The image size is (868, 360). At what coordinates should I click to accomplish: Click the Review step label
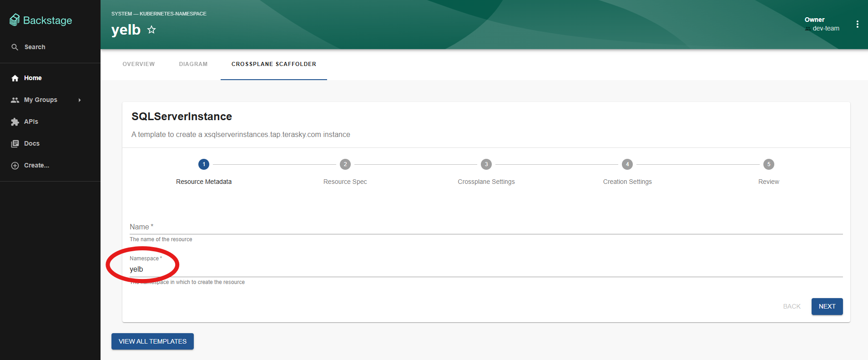coord(769,182)
